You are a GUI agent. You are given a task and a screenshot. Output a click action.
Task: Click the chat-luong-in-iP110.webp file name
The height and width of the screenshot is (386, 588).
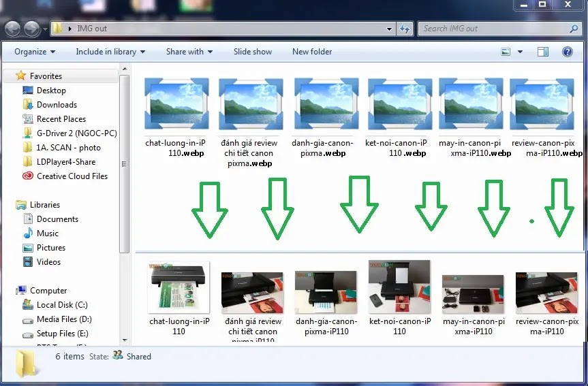point(176,148)
